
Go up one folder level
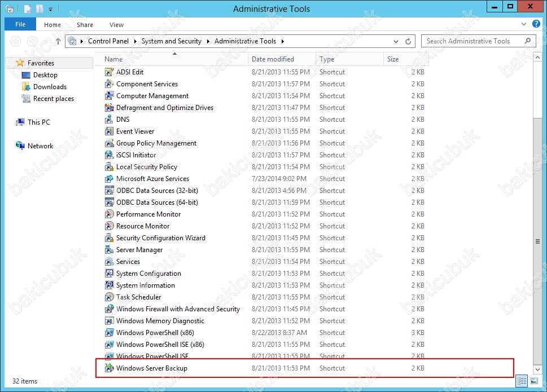pos(58,41)
